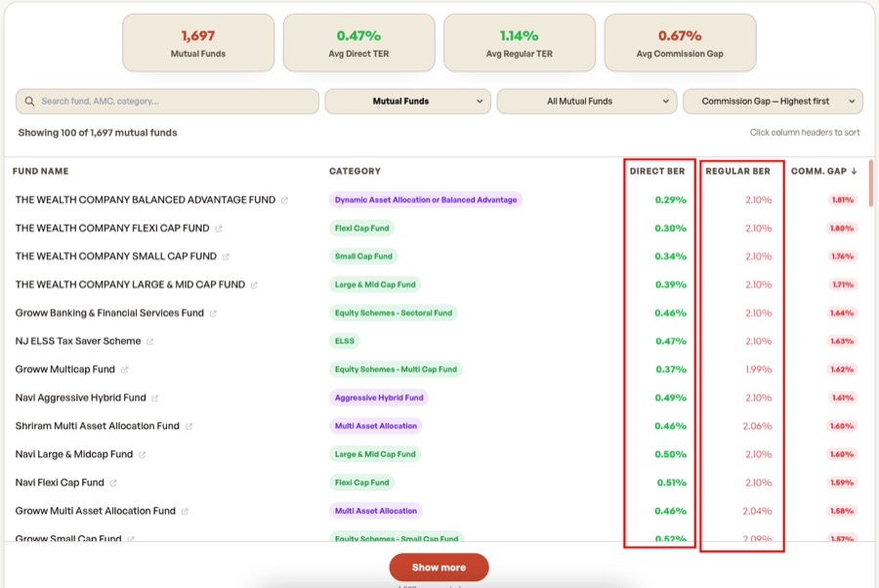Click the Dynamic Asset Allocation or Balanced Advantage tag
This screenshot has width=879, height=588.
(x=426, y=200)
